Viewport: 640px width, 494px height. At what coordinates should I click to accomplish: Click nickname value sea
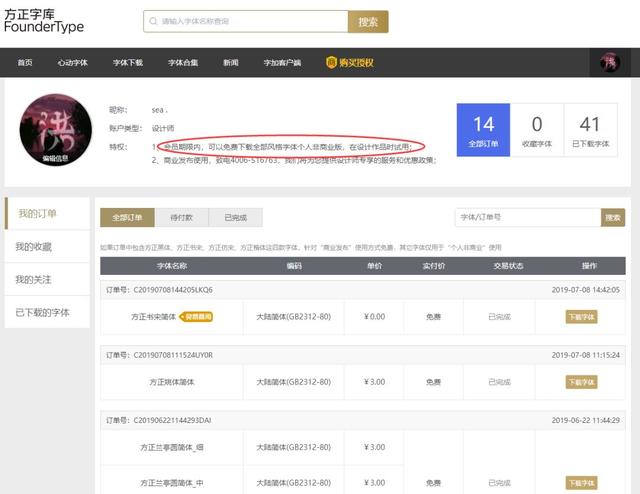[160, 110]
